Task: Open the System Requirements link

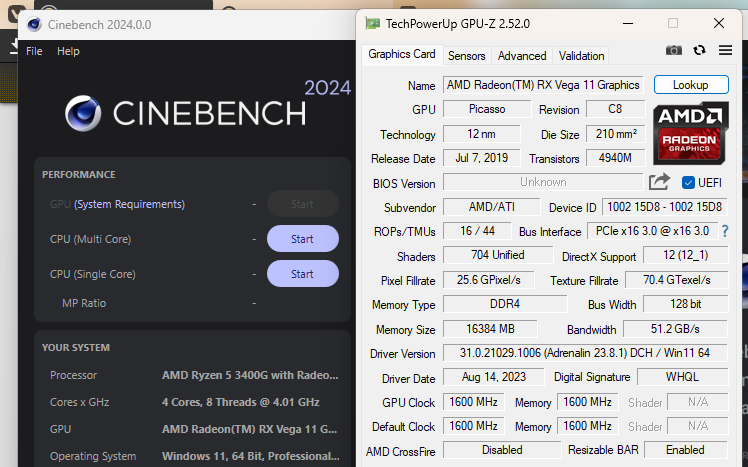Action: coord(129,204)
